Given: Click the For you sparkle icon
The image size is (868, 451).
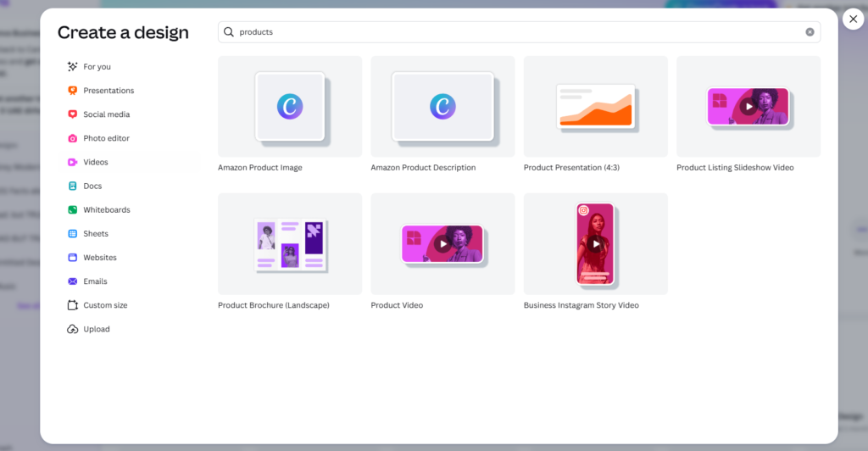Looking at the screenshot, I should click(x=73, y=67).
